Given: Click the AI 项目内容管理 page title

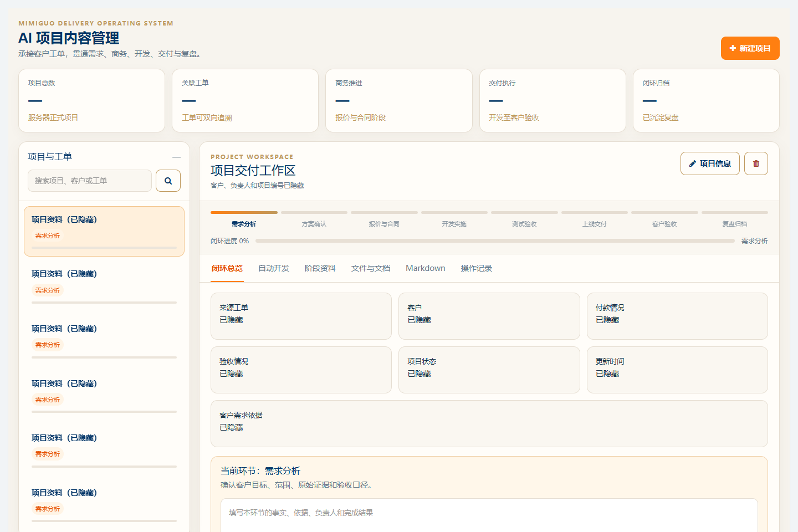Looking at the screenshot, I should (69, 38).
